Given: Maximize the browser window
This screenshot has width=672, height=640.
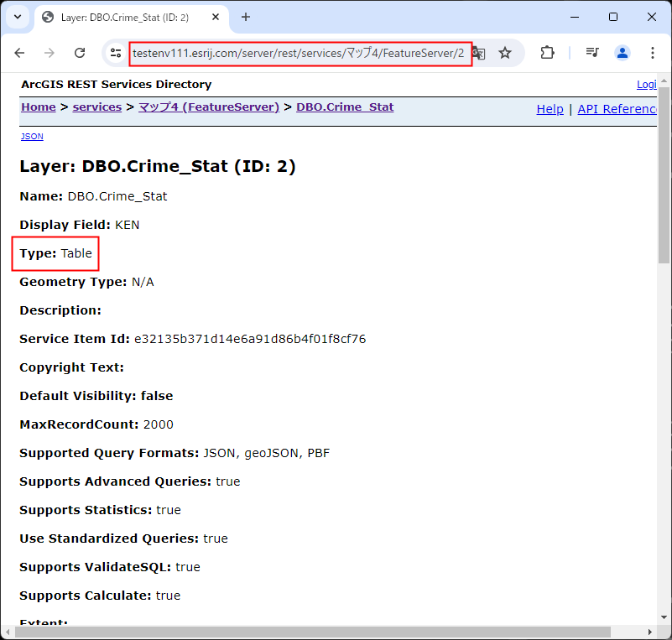Looking at the screenshot, I should [613, 17].
